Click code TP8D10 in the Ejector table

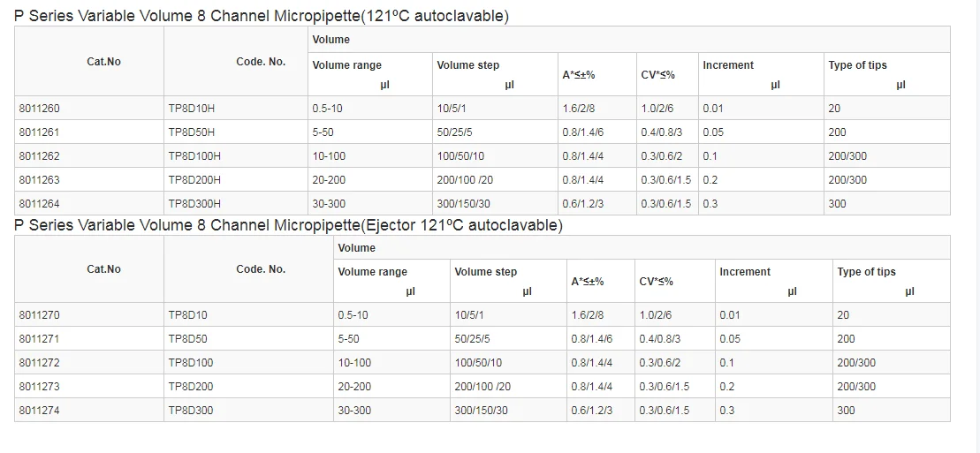pos(188,315)
